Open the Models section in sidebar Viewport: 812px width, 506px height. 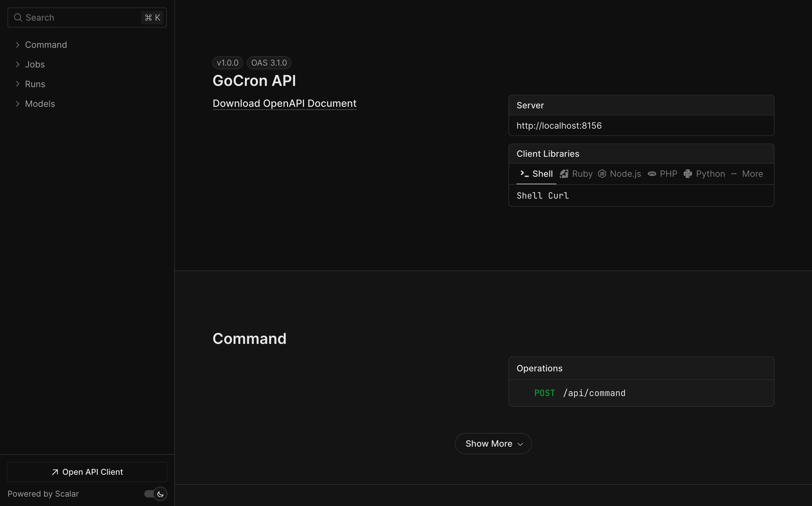click(x=40, y=104)
